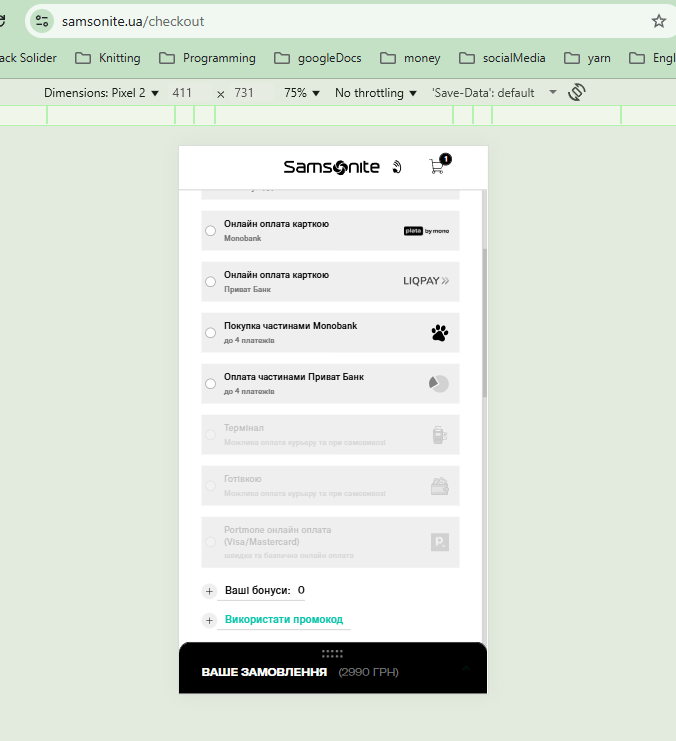Open the Knitting bookmark folder
Image resolution: width=676 pixels, height=741 pixels.
[108, 58]
